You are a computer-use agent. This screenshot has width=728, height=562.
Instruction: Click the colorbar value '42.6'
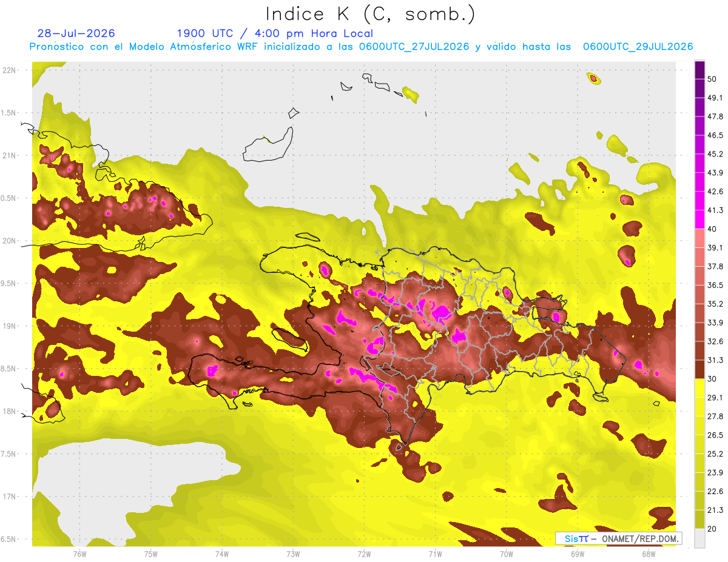(715, 192)
